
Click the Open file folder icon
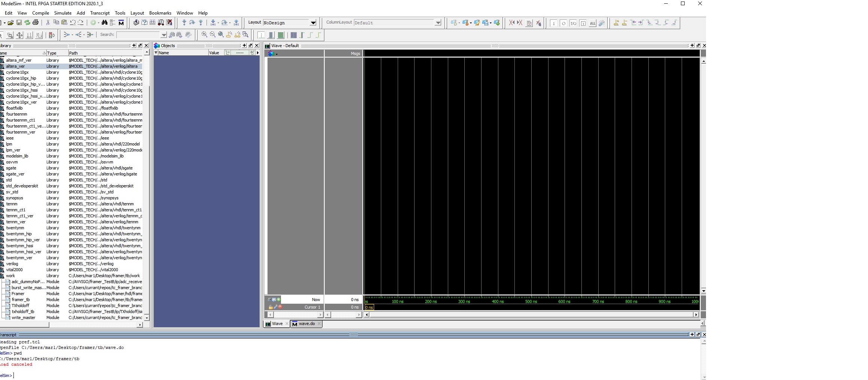pos(10,23)
